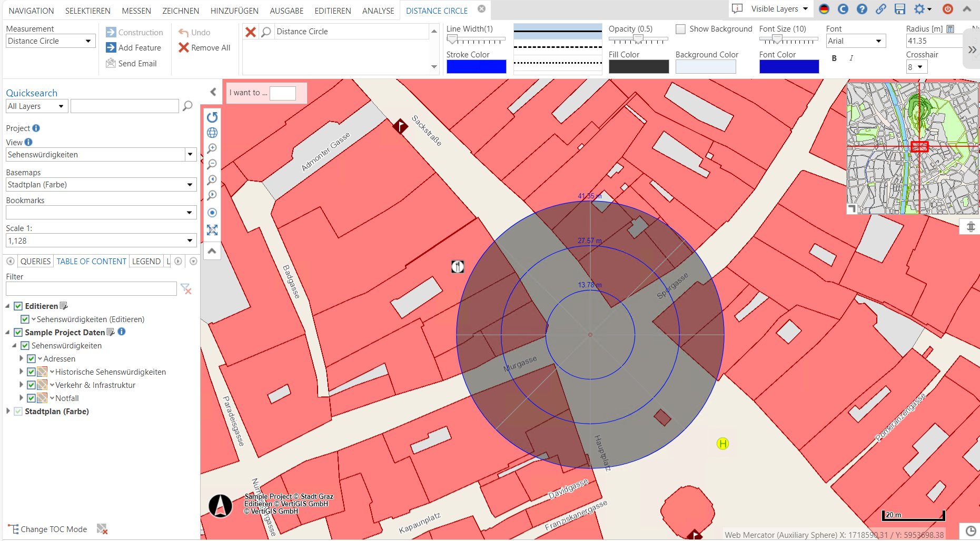
Task: Open the Font dropdown showing Arial
Action: click(855, 41)
